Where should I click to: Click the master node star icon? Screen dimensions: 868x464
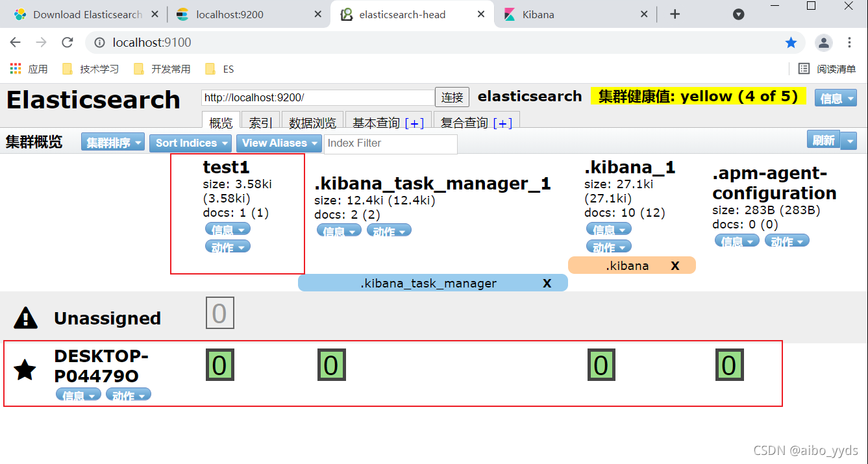pos(25,369)
